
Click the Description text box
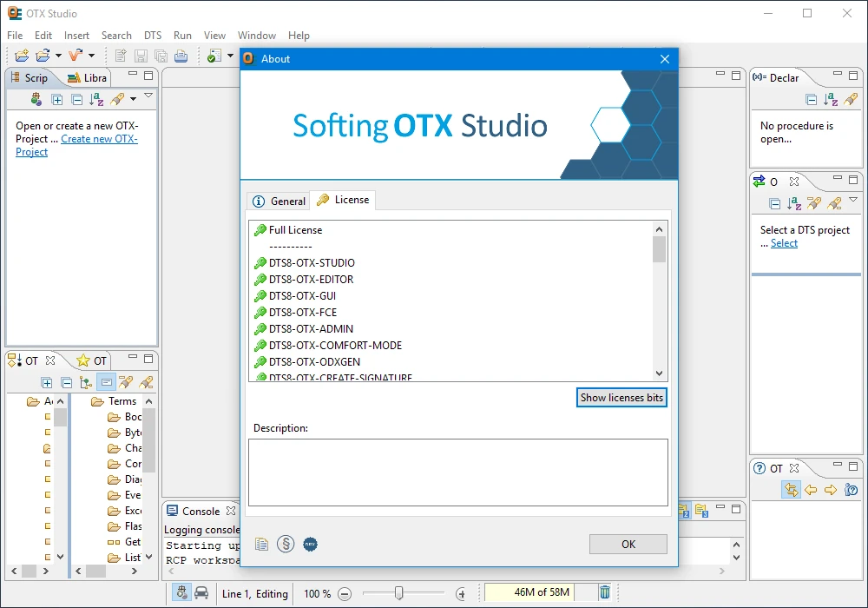tap(457, 473)
